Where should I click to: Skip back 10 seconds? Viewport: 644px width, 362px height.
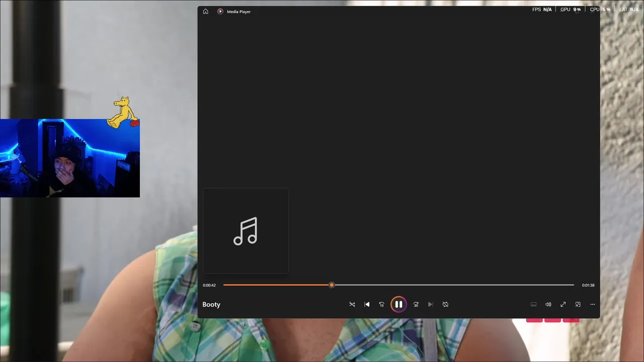[381, 304]
